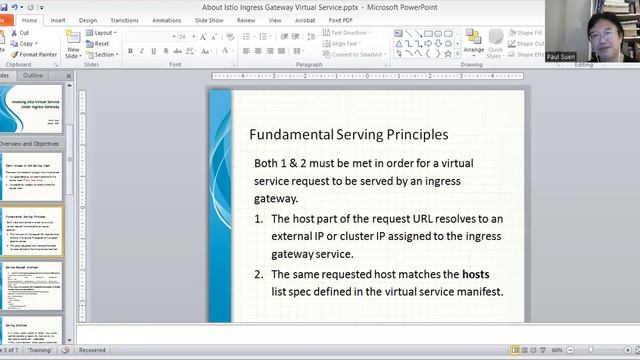Decrease list indent level

tap(284, 37)
